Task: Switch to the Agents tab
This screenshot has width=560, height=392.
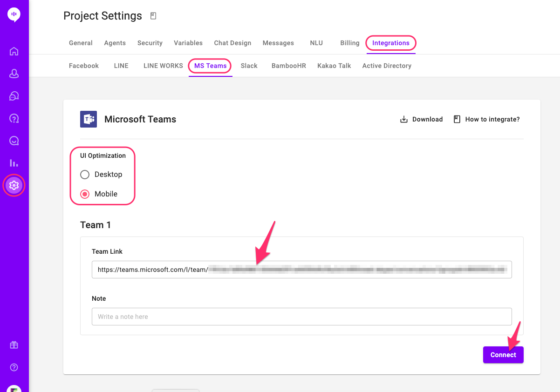Action: tap(115, 43)
